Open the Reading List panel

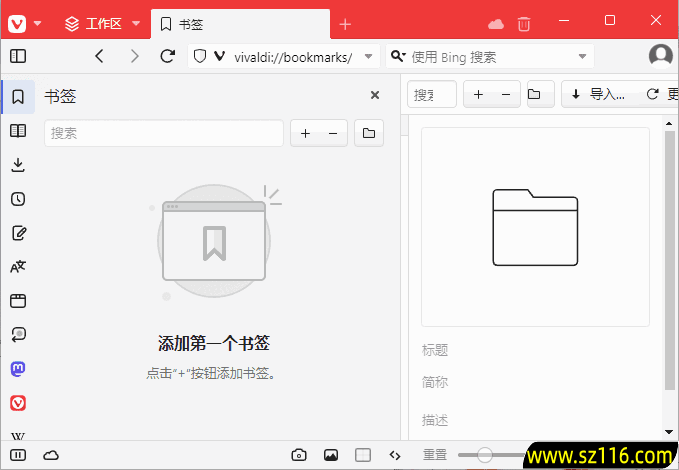18,131
